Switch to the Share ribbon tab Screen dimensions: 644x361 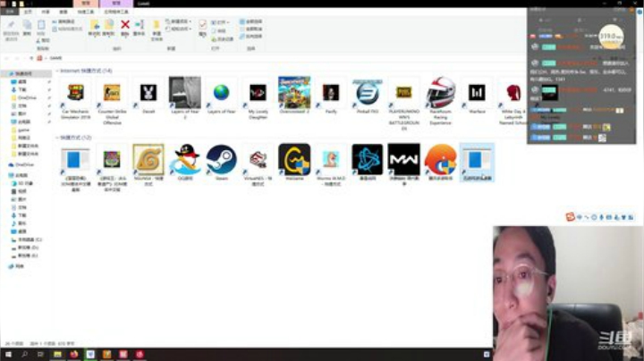[x=46, y=12]
